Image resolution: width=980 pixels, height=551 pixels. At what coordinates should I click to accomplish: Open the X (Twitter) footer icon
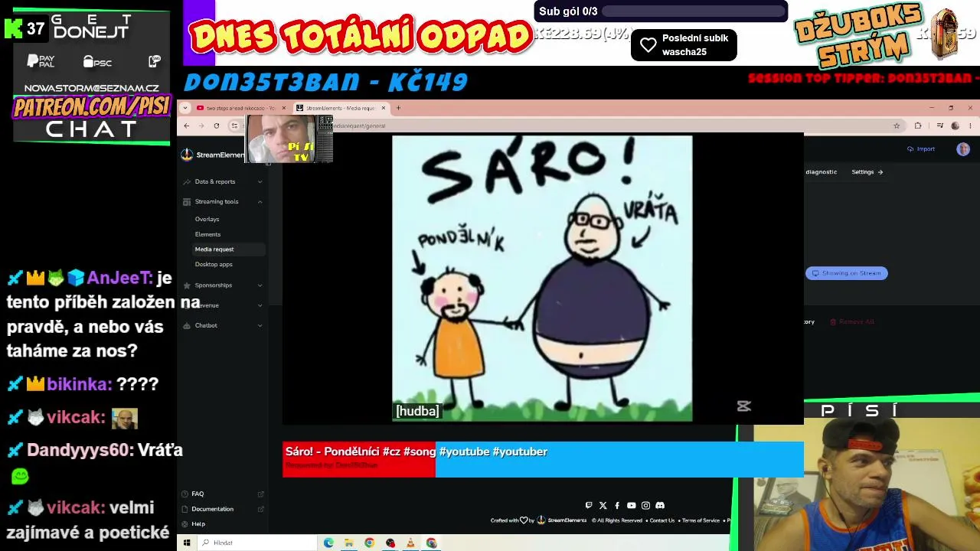tap(603, 505)
